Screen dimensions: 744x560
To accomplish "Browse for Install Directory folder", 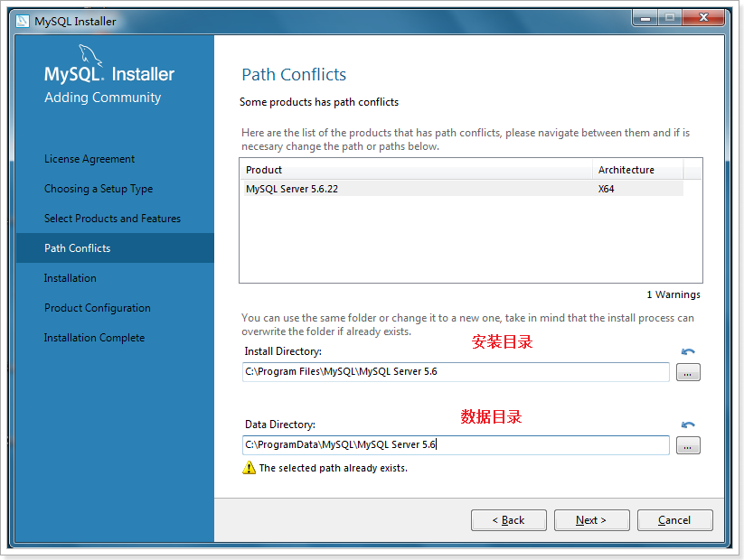I will [x=688, y=372].
